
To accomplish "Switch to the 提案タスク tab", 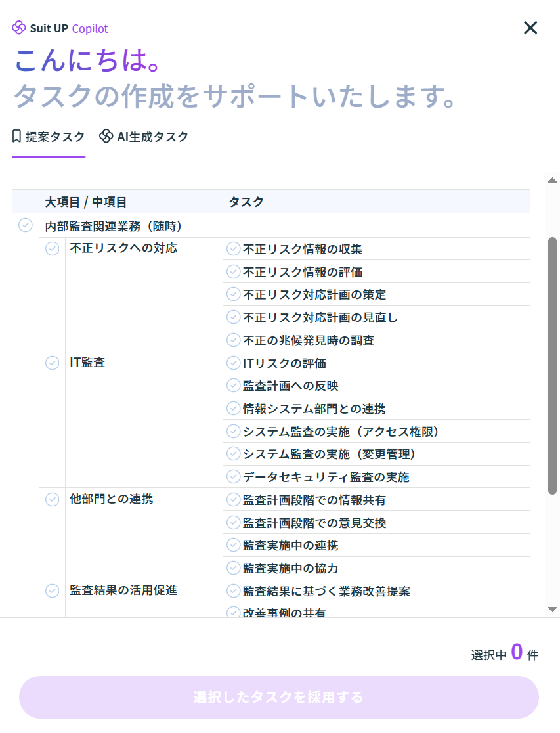I will pyautogui.click(x=49, y=137).
